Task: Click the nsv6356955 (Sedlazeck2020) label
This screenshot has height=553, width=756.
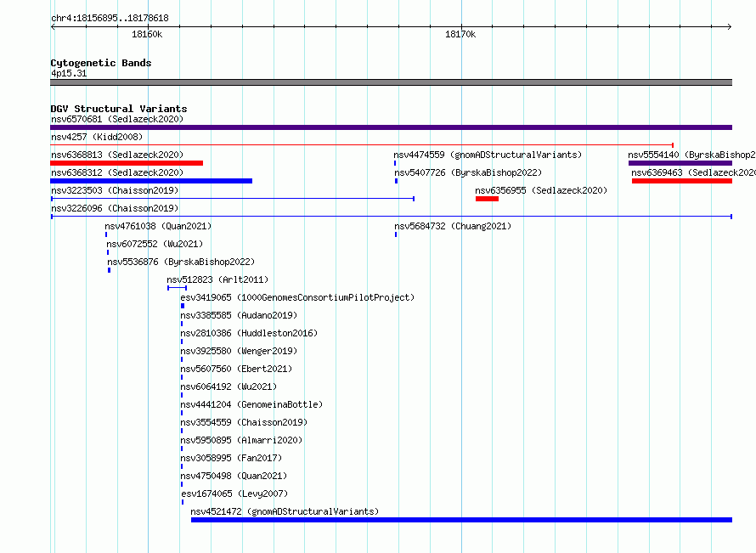Action: 541,190
